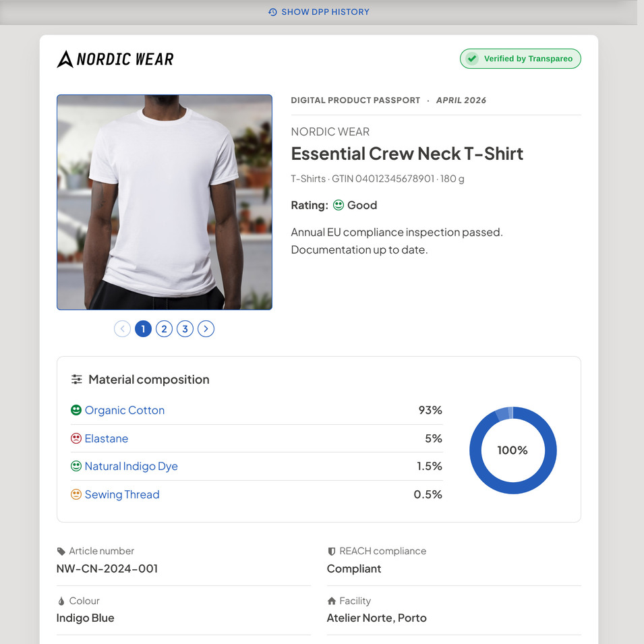This screenshot has height=644, width=644.
Task: Open the Natural Indigo Dye link
Action: coord(131,466)
